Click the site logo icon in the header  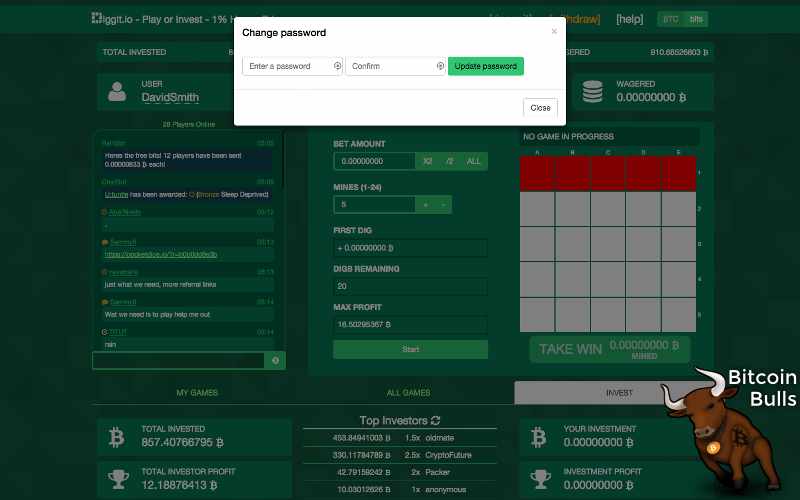pyautogui.click(x=97, y=18)
